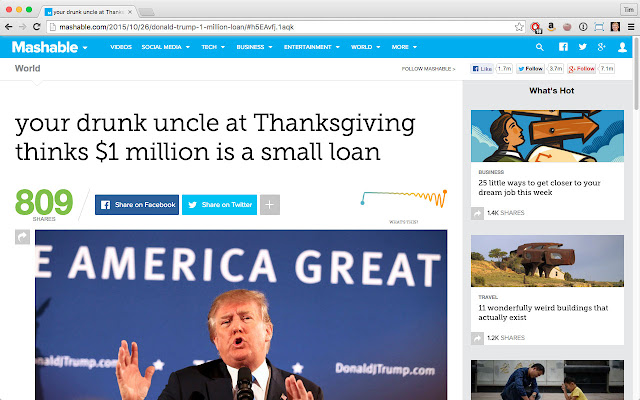The height and width of the screenshot is (400, 640).
Task: Click the World section label
Action: click(x=27, y=68)
